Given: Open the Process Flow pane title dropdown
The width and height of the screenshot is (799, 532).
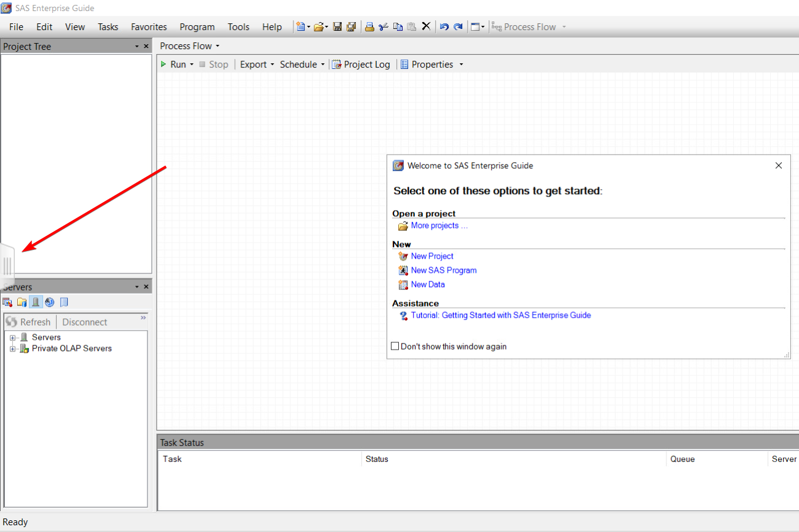Looking at the screenshot, I should tap(218, 46).
